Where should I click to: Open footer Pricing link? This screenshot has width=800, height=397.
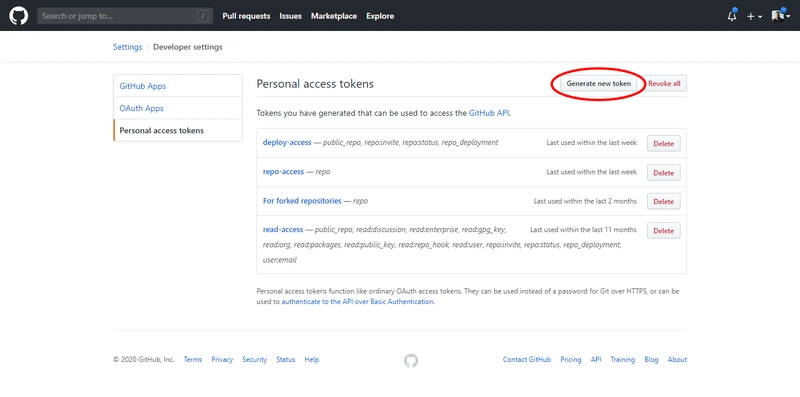point(571,360)
